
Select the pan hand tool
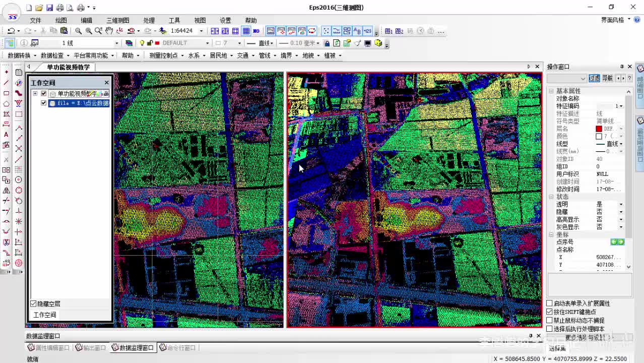109,31
